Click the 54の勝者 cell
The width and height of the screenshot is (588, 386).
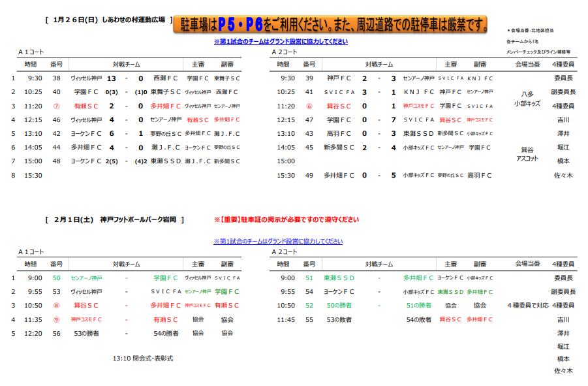pyautogui.click(x=166, y=333)
